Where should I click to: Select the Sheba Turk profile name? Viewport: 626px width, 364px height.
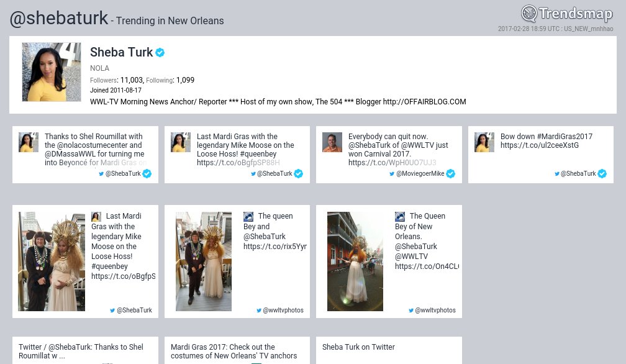121,52
